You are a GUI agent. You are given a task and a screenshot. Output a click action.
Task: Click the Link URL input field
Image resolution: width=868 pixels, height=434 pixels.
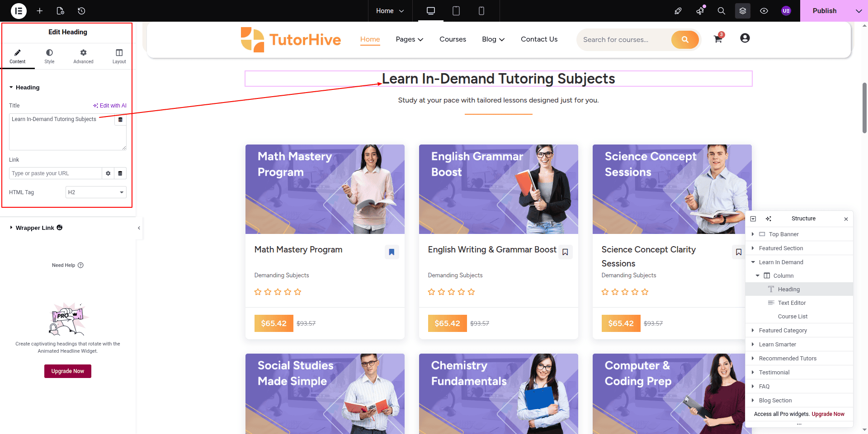(55, 173)
